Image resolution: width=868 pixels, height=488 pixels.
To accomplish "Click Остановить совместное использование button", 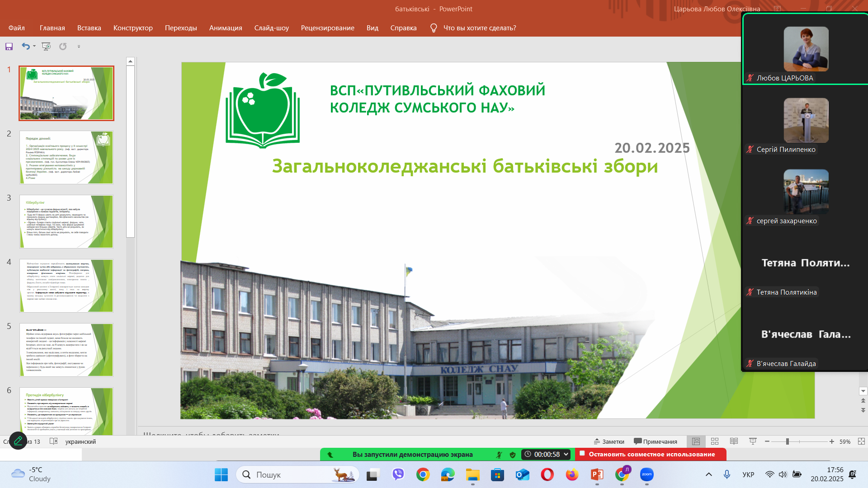I will click(651, 454).
